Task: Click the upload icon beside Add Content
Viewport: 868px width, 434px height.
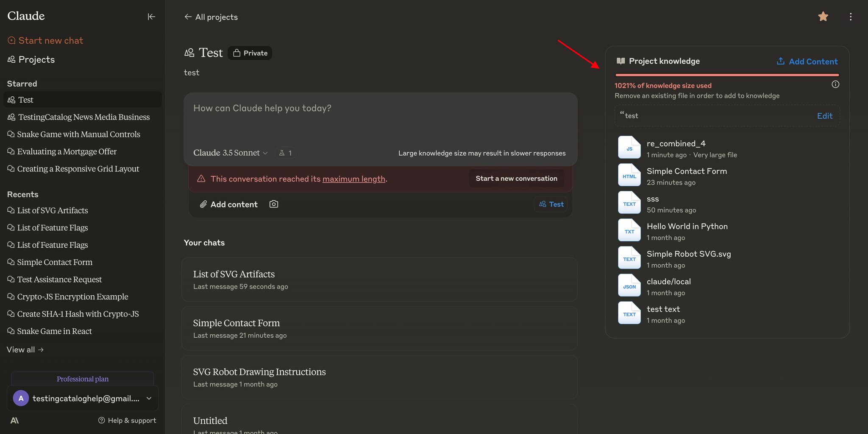Action: tap(780, 61)
